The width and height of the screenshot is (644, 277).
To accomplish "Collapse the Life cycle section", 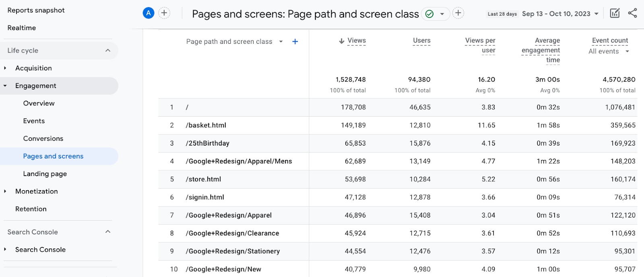I will coord(107,51).
